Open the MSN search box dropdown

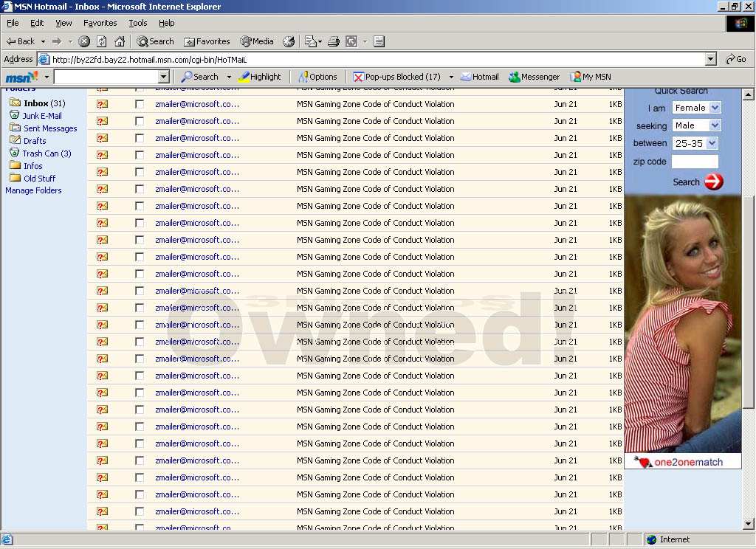(x=164, y=77)
